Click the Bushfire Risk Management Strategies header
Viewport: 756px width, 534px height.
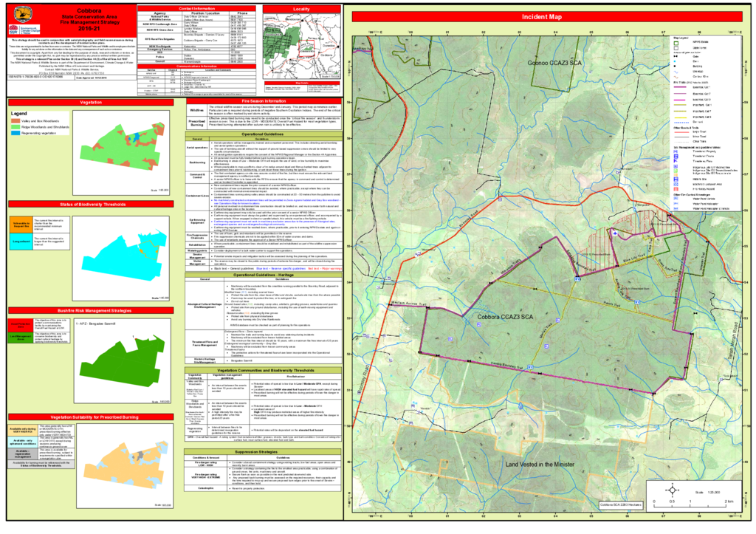pos(91,311)
